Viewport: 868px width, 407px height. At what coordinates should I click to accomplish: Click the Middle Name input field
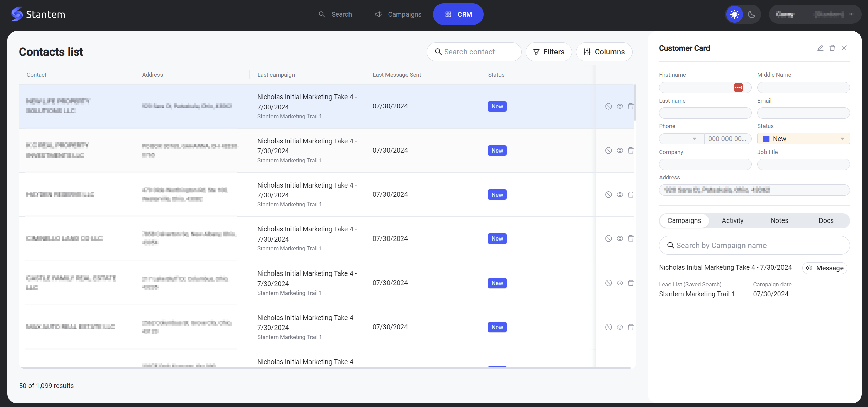tap(803, 88)
